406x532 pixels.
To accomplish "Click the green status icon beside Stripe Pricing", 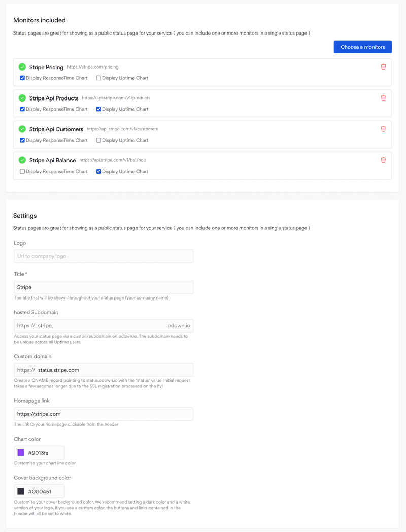I will pos(21,66).
